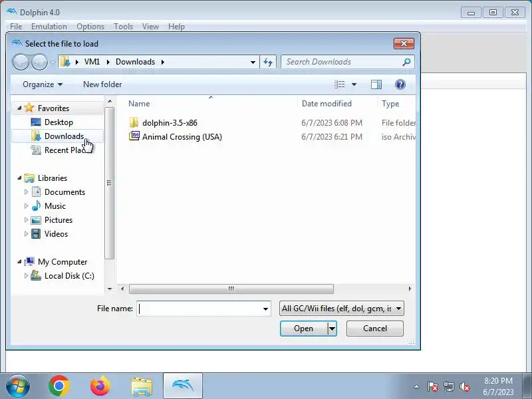Sort by the Date modified column header
532x399 pixels.
coord(327,104)
